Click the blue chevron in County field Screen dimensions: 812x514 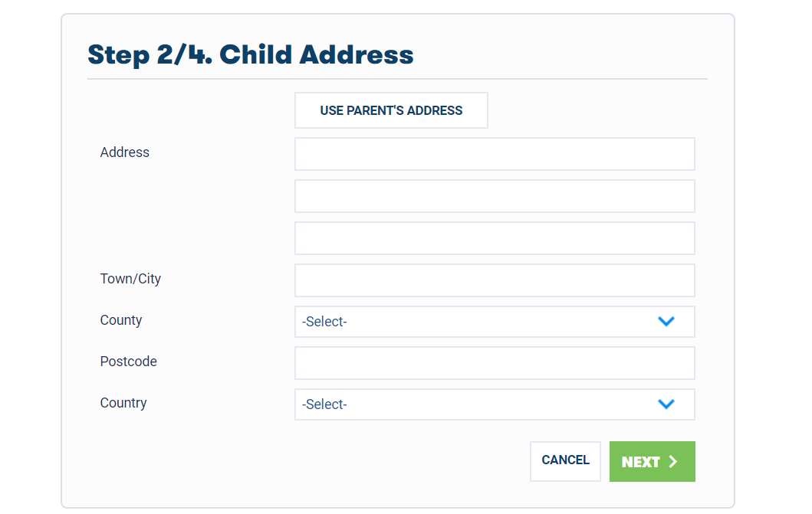(x=666, y=322)
